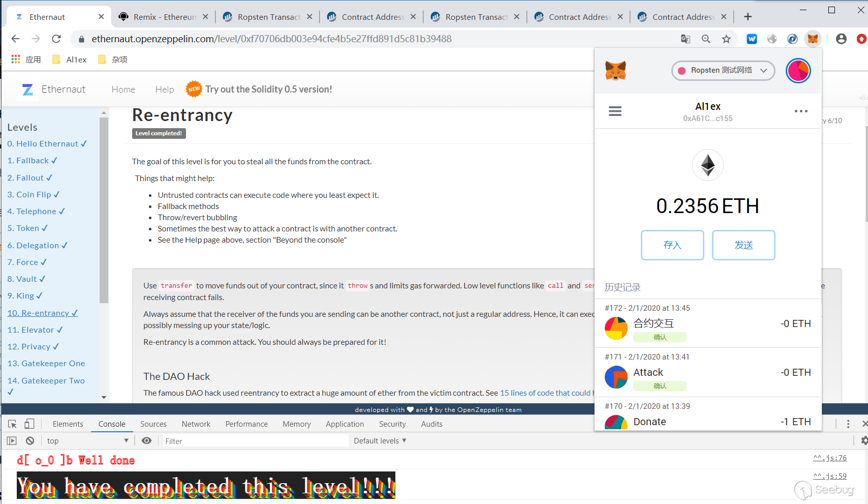The image size is (868, 504).
Task: Open the Al1ex bookmarks folder
Action: tap(70, 60)
